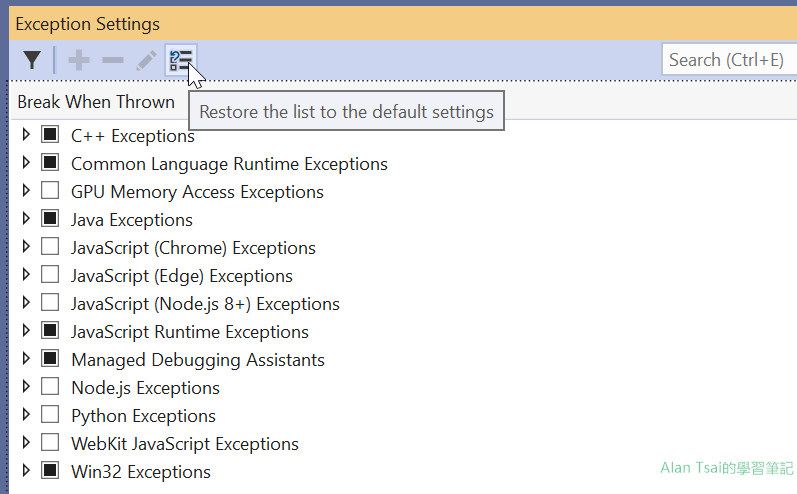Check the Python Exceptions checkbox
This screenshot has height=494, width=797.
[x=50, y=415]
